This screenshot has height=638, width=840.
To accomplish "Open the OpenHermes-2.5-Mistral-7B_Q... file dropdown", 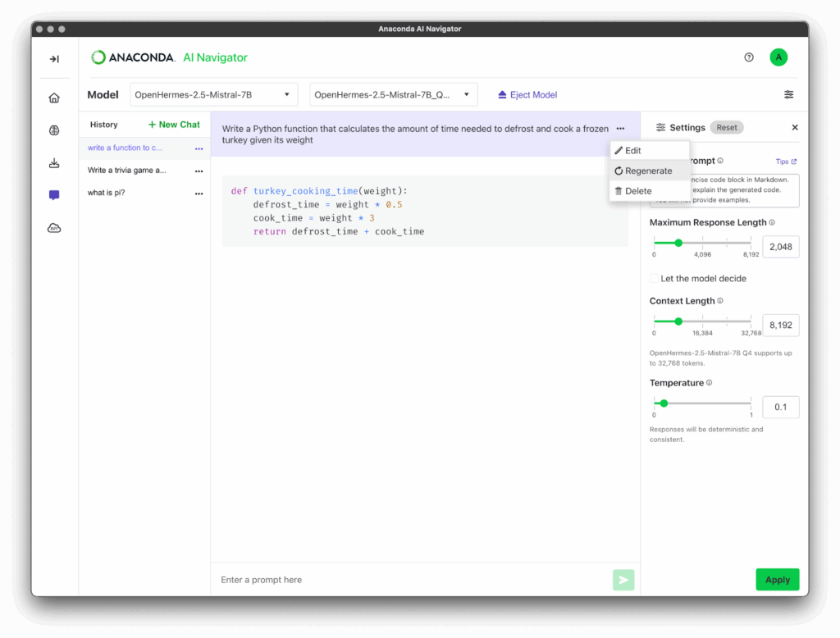I will pyautogui.click(x=393, y=95).
